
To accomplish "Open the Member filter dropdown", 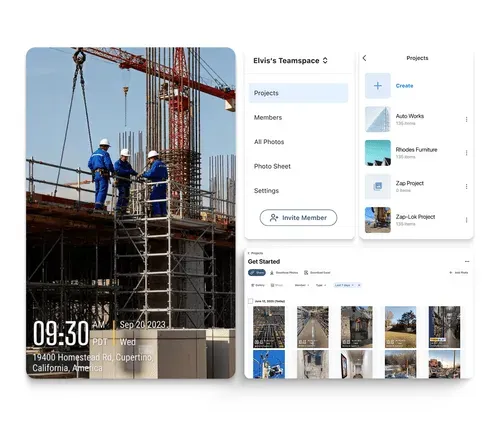I will (x=302, y=285).
